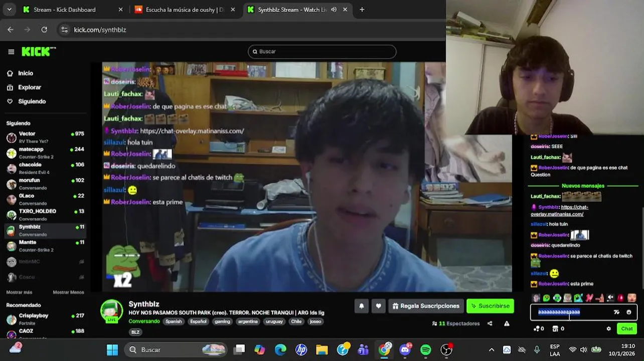View site information icon in address bar
Image resolution: width=644 pixels, height=361 pixels.
64,30
